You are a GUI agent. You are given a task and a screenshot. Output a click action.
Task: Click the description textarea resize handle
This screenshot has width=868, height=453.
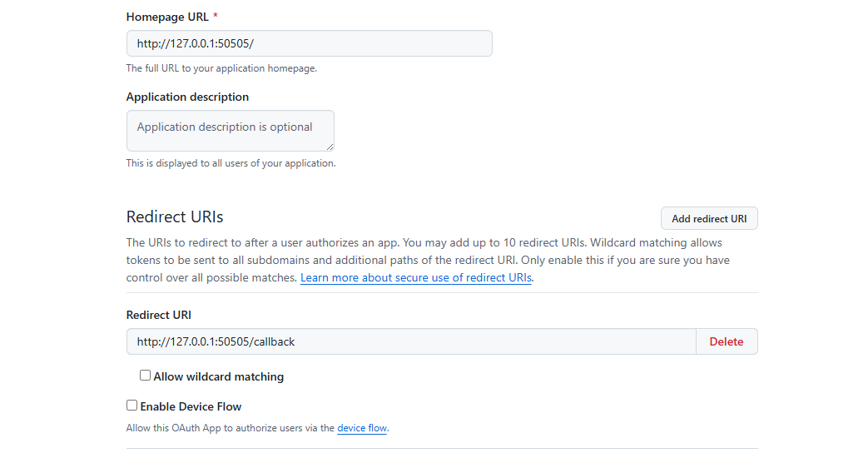tap(330, 147)
